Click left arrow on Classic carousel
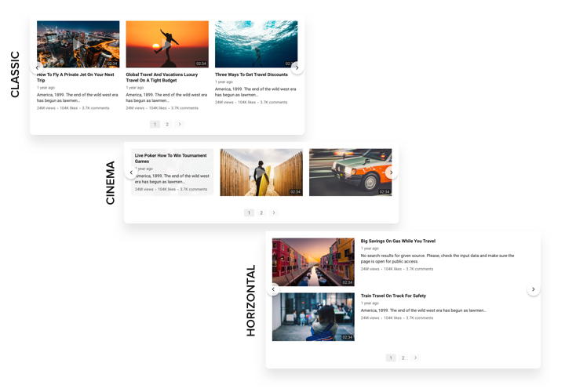 pos(37,67)
